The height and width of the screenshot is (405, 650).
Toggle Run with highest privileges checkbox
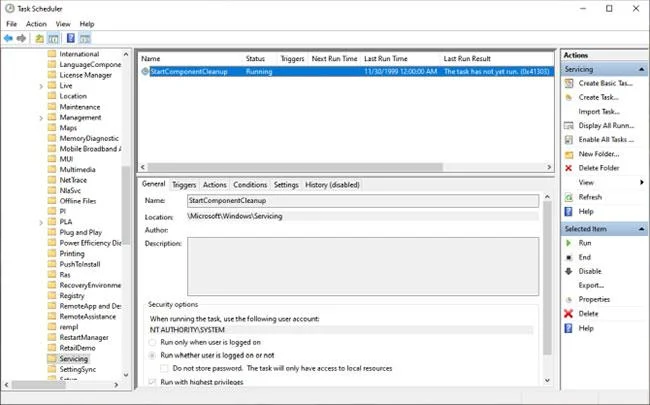pyautogui.click(x=152, y=381)
